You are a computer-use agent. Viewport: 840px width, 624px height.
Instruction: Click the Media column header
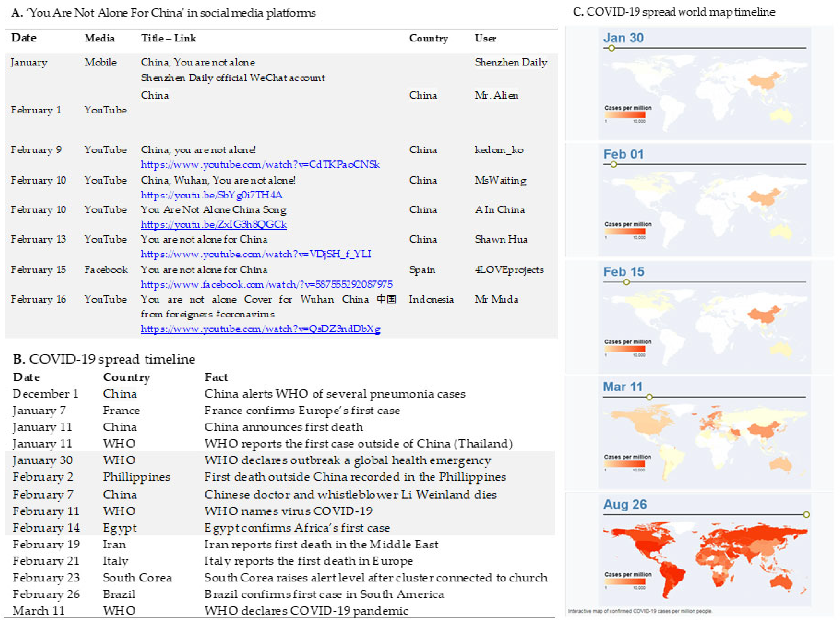99,38
